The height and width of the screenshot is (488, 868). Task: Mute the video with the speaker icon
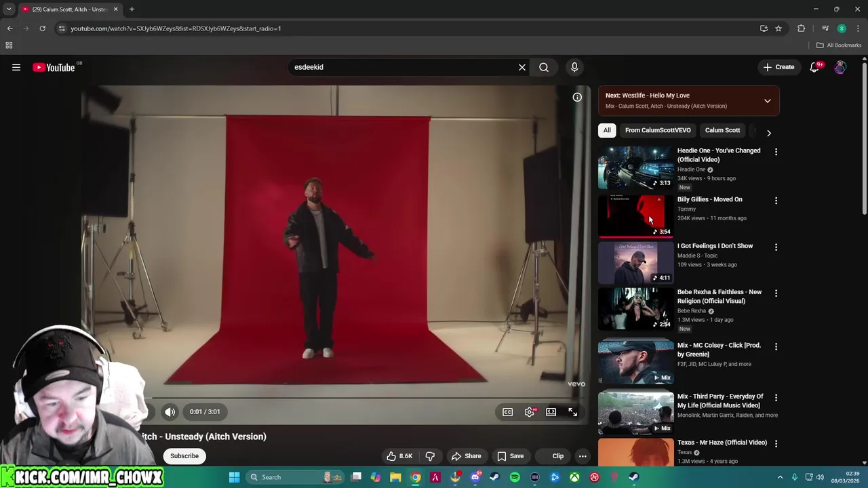click(170, 411)
